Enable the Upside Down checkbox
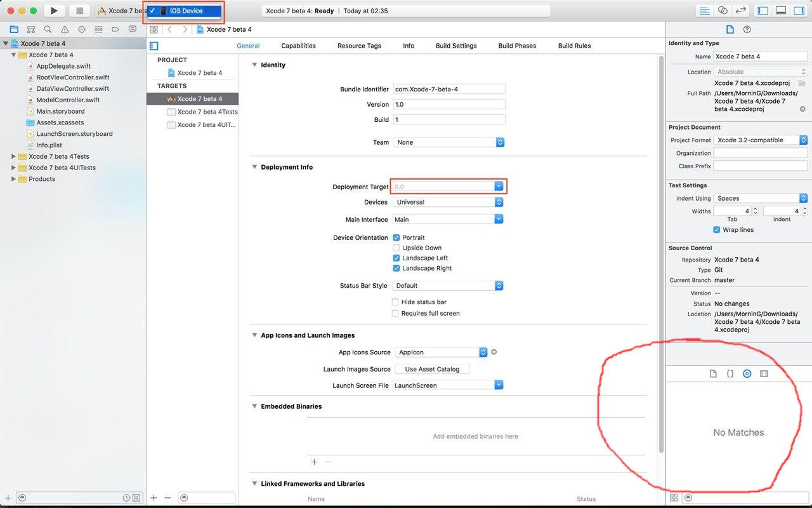 point(396,248)
